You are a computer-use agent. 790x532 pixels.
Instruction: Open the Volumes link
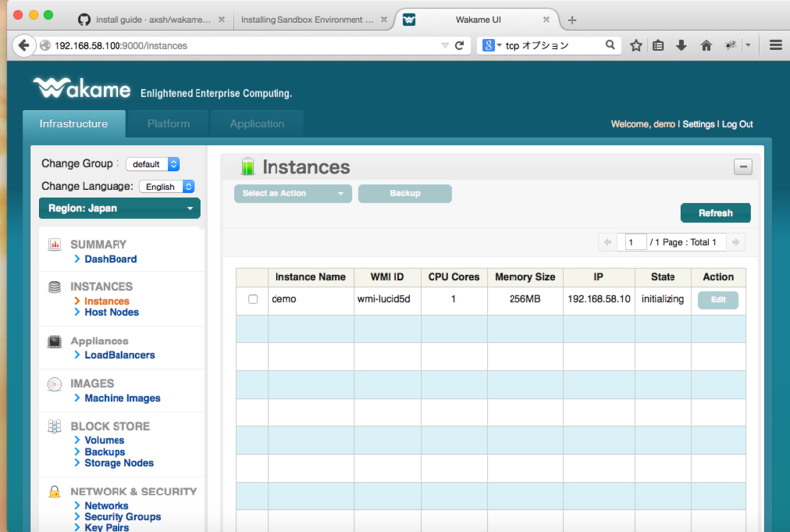click(105, 440)
